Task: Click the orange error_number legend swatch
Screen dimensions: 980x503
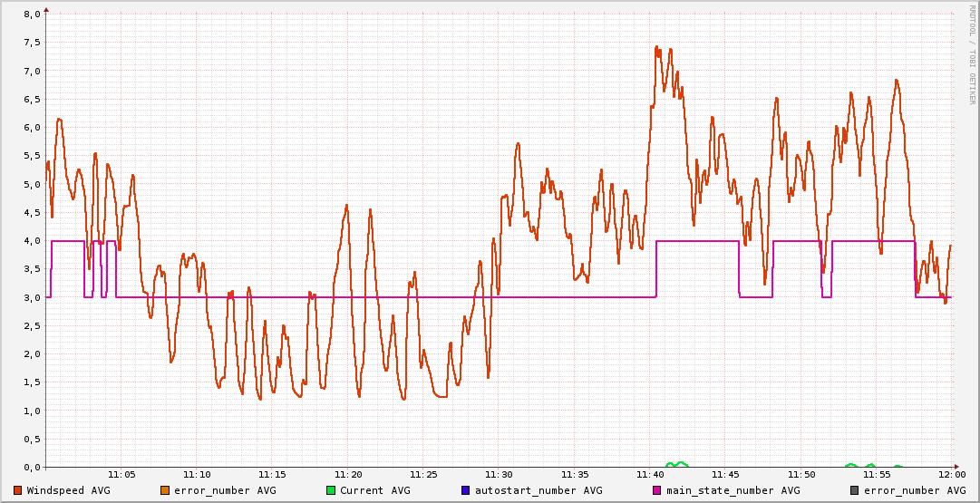Action: (x=165, y=490)
